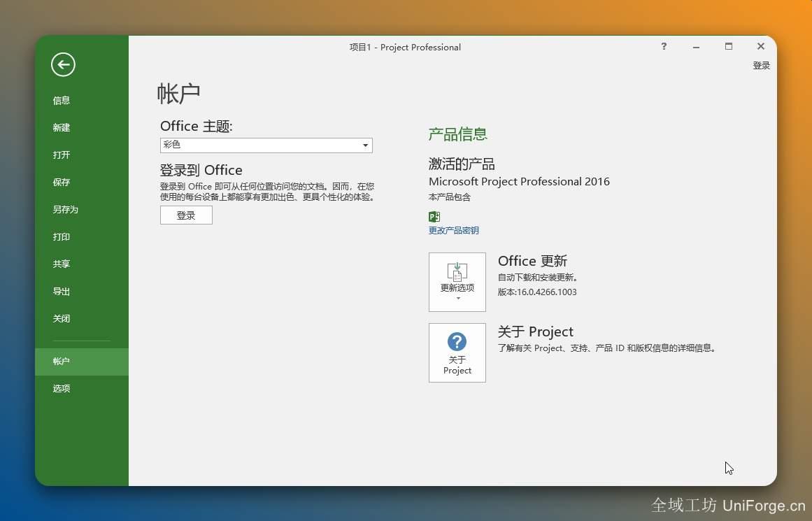Click the title text 项目1 - Project Professional
Viewport: 812px width, 521px height.
405,47
